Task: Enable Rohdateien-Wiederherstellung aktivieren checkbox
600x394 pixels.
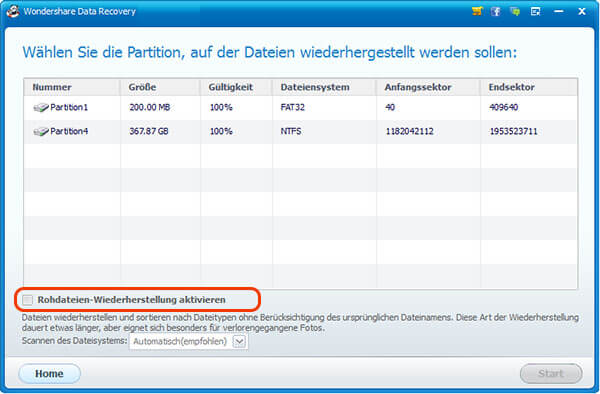Action: [28, 300]
